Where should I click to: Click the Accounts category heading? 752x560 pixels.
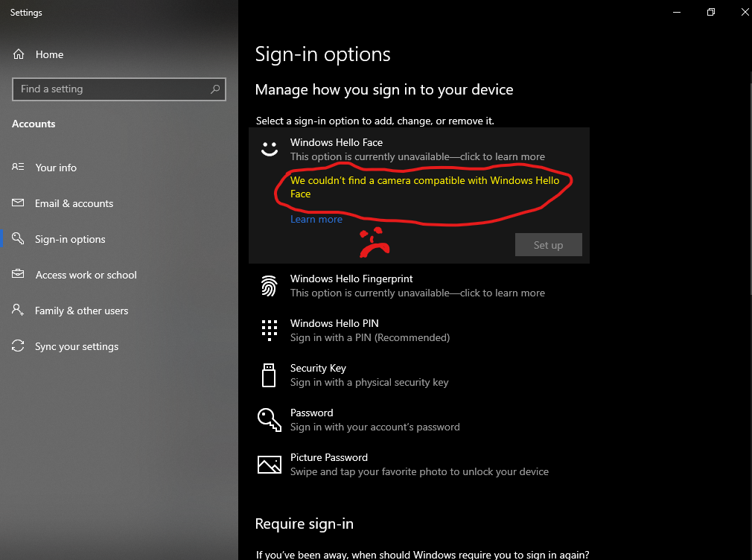[34, 124]
